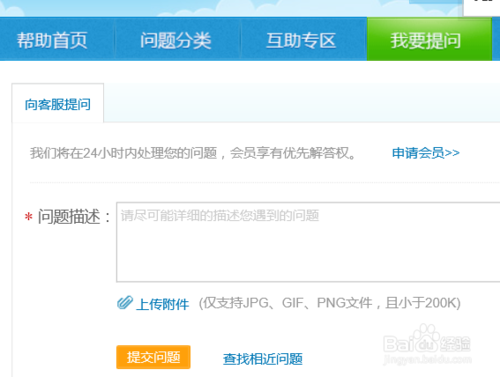Click the 24小时内处理 notice text
This screenshot has width=500, height=377.
pyautogui.click(x=193, y=153)
